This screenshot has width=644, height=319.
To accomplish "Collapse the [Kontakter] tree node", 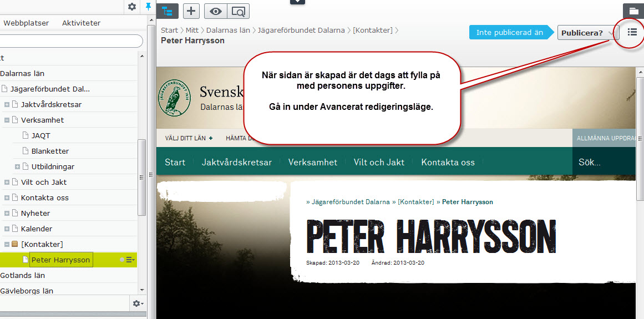I will (x=7, y=244).
